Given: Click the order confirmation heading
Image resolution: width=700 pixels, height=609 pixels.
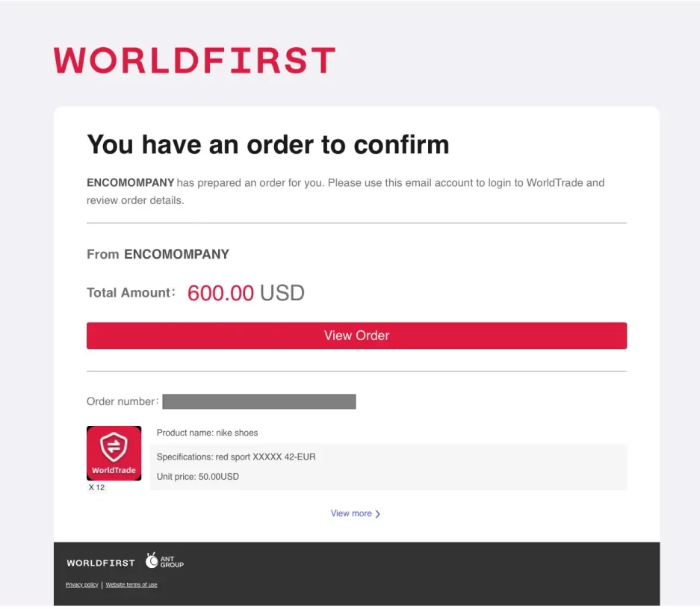Looking at the screenshot, I should (267, 144).
